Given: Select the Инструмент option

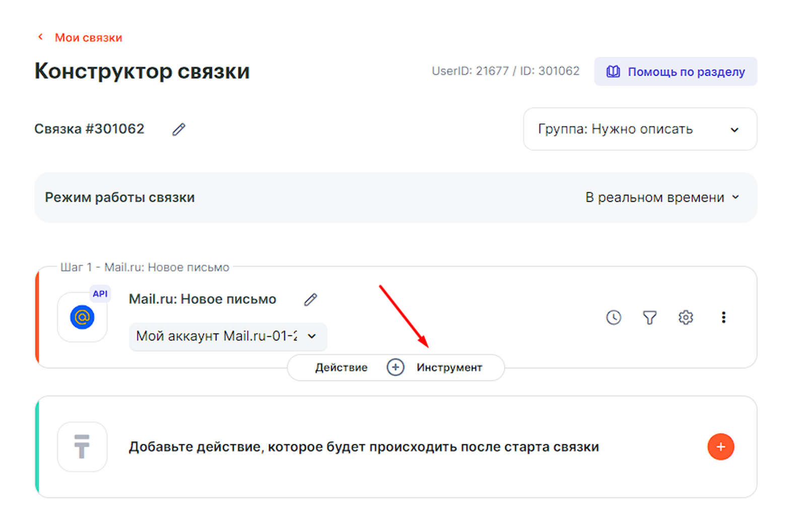Looking at the screenshot, I should [x=449, y=368].
